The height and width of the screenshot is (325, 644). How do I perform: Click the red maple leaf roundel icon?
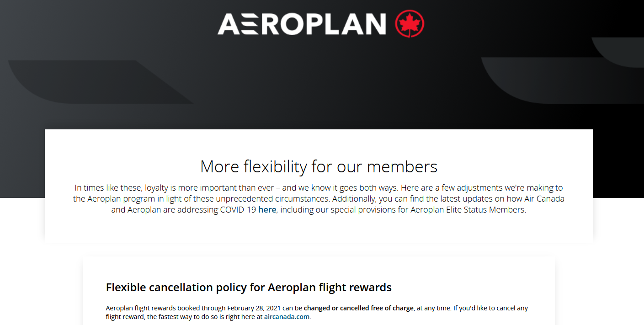tap(410, 23)
